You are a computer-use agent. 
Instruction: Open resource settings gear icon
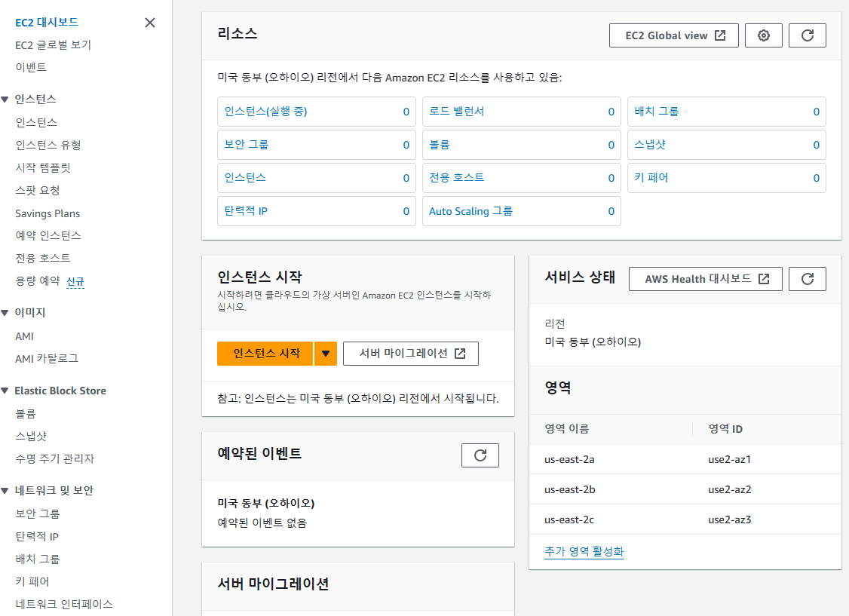(x=764, y=35)
